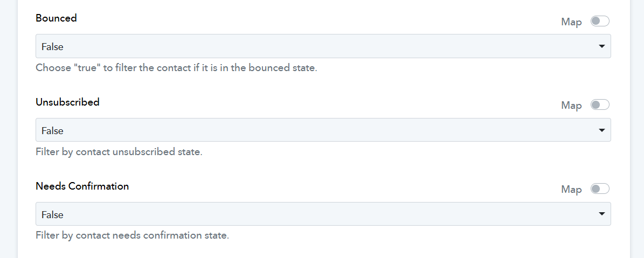Open the Needs Confirmation False dropdown field
This screenshot has height=258, width=644.
323,214
